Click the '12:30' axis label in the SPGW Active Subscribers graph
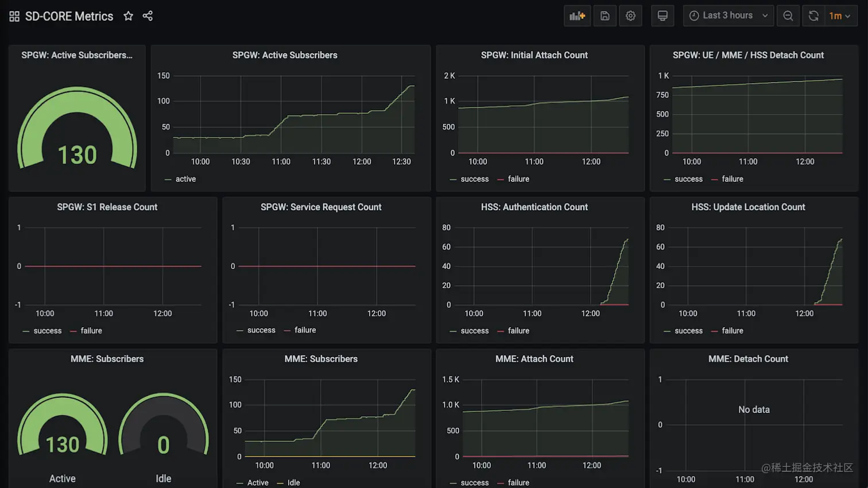This screenshot has height=488, width=868. tap(401, 162)
